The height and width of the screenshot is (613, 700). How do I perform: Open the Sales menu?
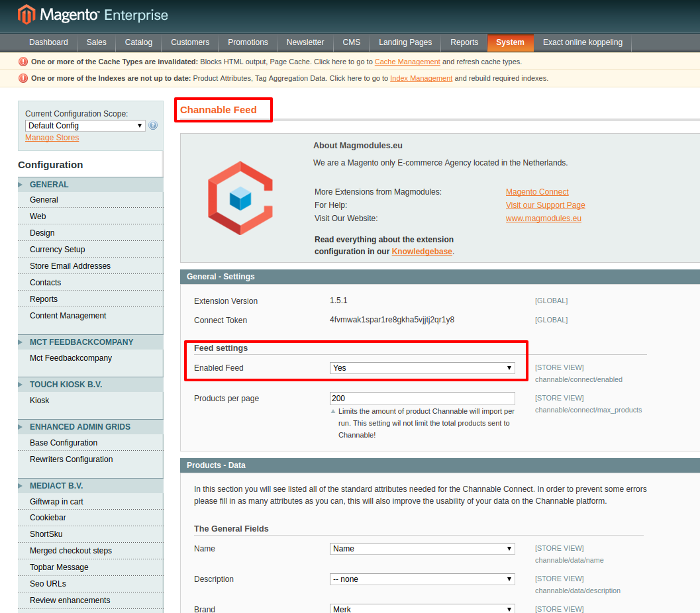97,42
